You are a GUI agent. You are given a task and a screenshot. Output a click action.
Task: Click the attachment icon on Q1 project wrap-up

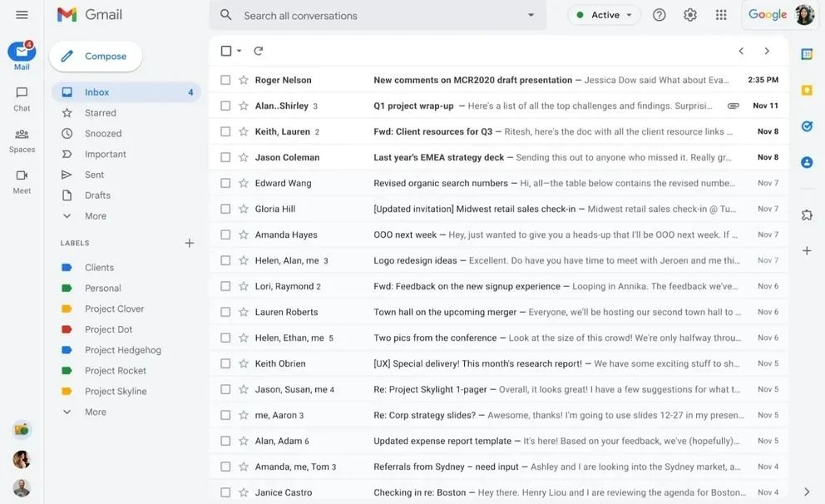[x=733, y=106]
